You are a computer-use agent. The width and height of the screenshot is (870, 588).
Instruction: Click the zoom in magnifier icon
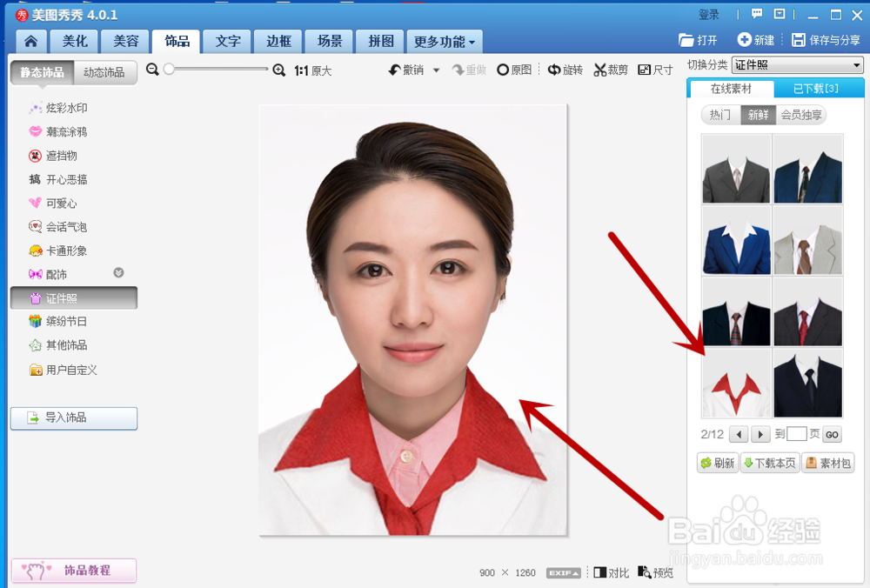279,70
